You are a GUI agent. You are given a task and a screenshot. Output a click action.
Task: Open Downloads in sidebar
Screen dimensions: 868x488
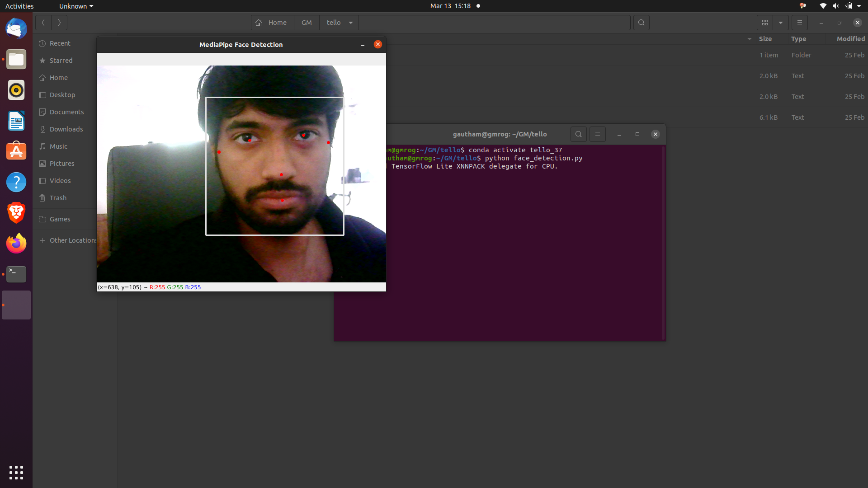tap(66, 129)
